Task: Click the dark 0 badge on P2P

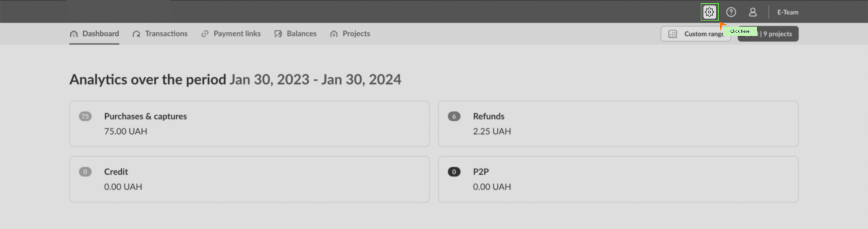Action: click(x=454, y=172)
